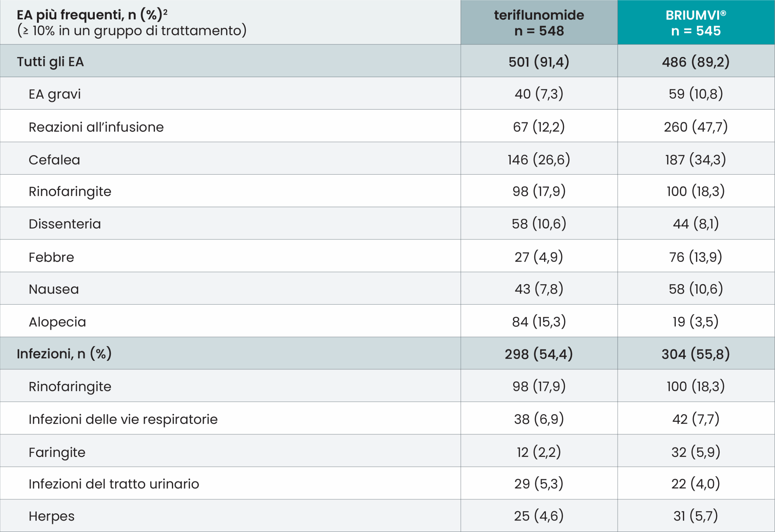
Task: Click the teriflunomide column header
Action: pos(539,23)
